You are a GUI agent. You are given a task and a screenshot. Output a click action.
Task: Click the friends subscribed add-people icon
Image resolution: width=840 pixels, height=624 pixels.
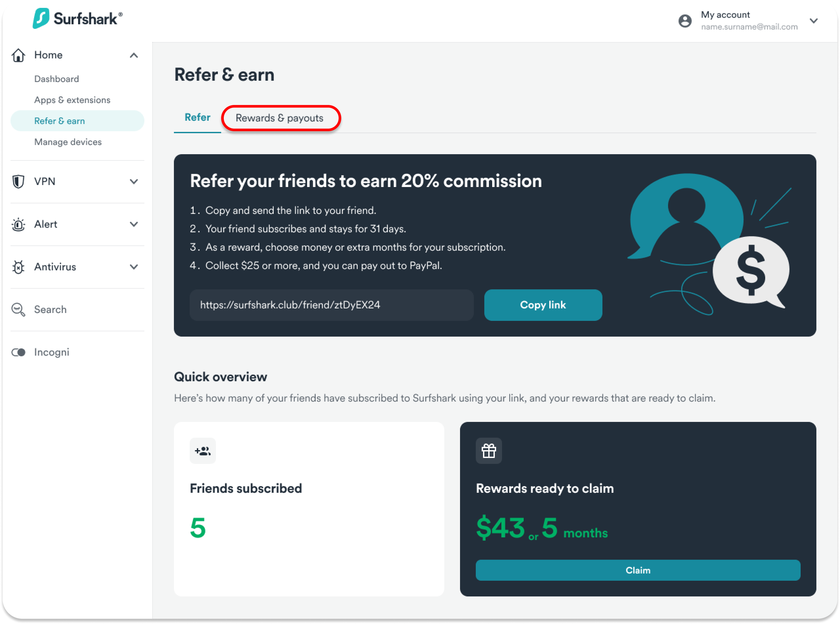pyautogui.click(x=202, y=451)
